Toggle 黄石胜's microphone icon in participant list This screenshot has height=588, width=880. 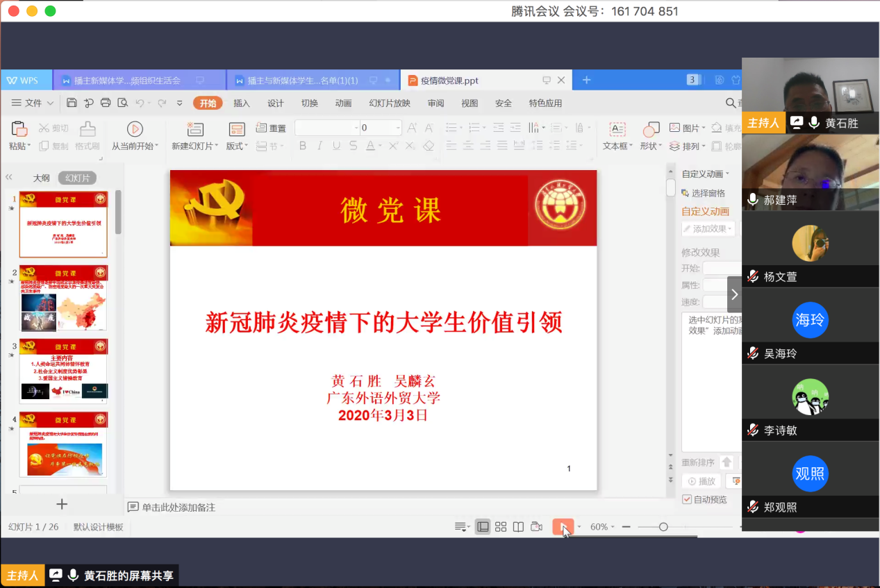[814, 123]
